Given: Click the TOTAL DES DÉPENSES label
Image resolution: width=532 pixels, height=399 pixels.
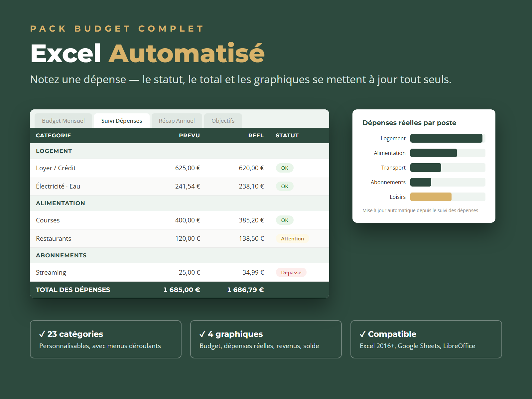Looking at the screenshot, I should click(73, 290).
